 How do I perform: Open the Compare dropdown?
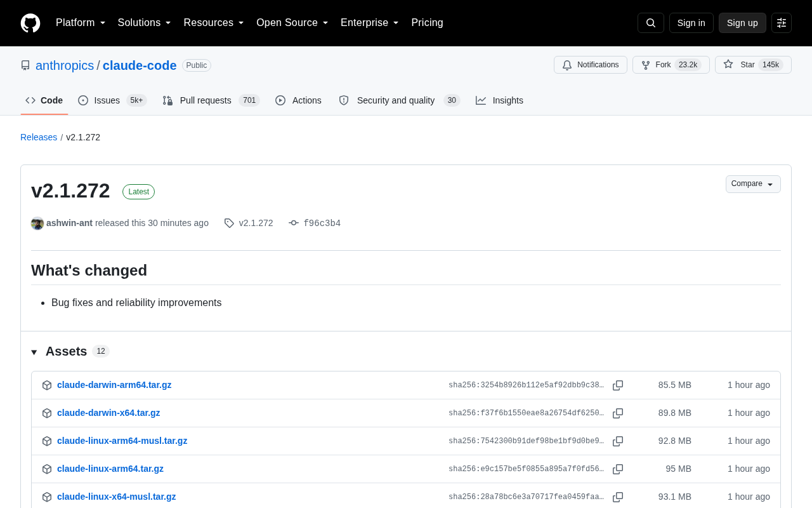pyautogui.click(x=753, y=184)
